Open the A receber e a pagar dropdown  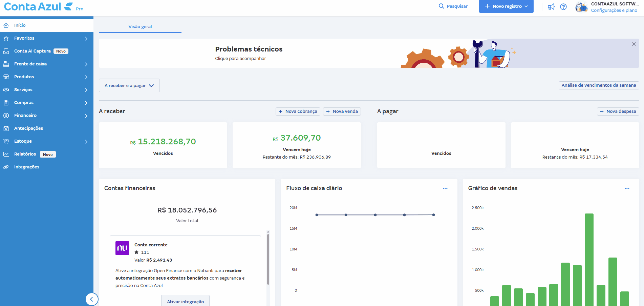point(129,86)
